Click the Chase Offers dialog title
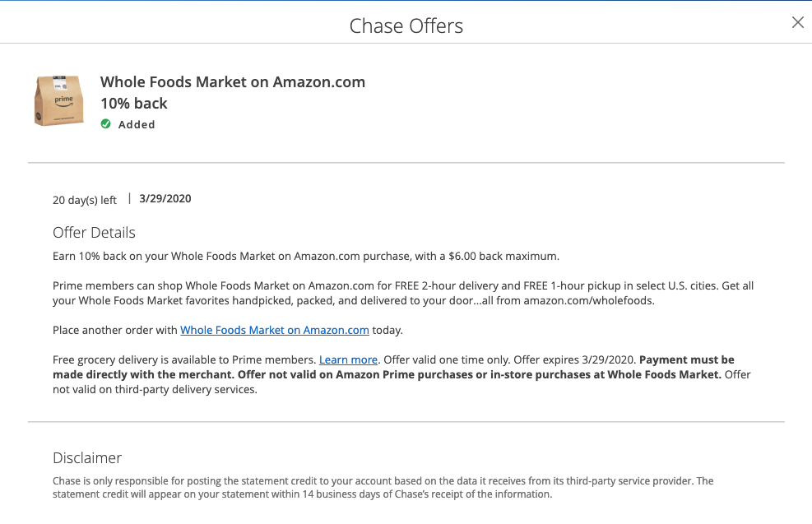Screen dimensions: 812x524 (406, 26)
